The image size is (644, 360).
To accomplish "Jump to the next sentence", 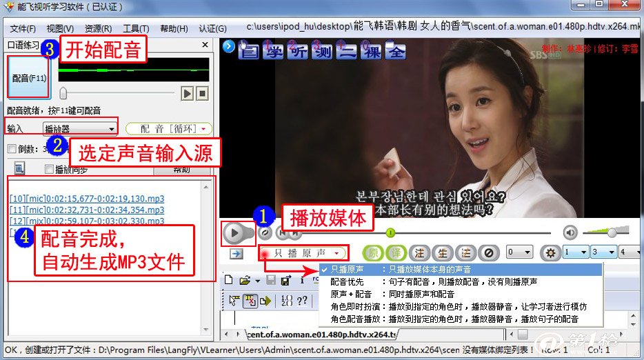I will point(295,233).
